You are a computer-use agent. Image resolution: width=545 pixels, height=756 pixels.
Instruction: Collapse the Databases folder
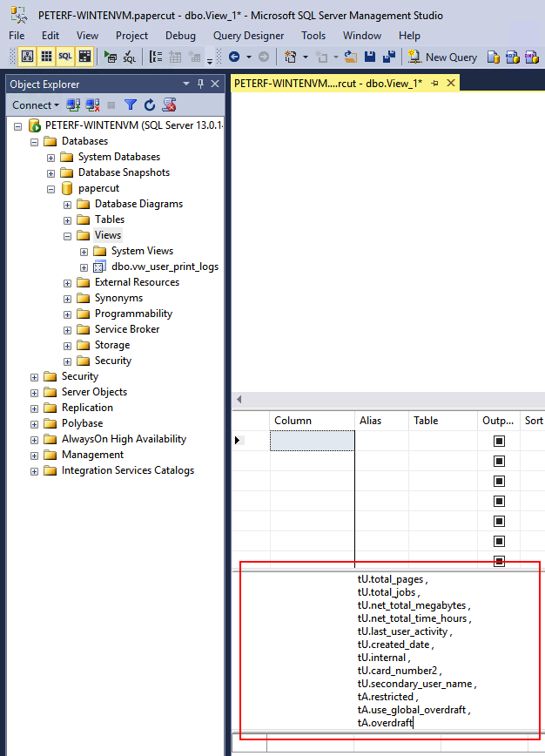click(34, 142)
